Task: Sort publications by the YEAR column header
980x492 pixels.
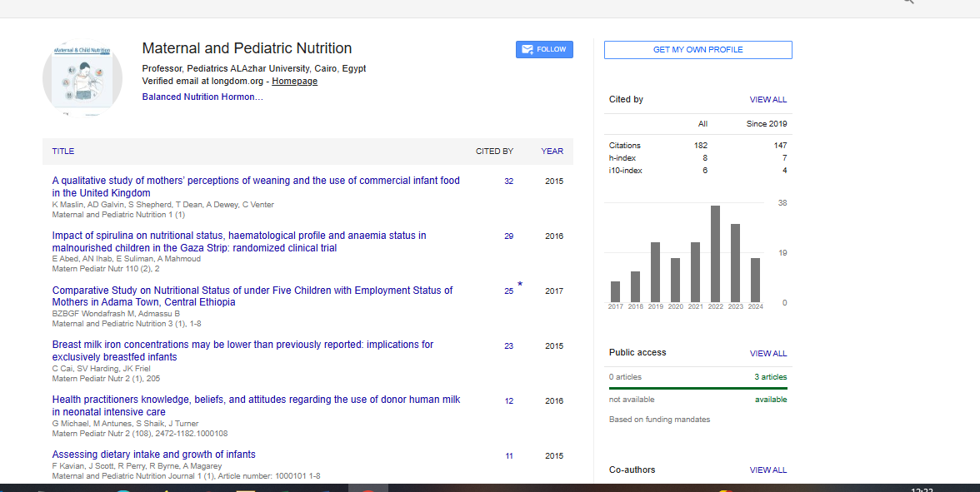Action: coord(552,152)
